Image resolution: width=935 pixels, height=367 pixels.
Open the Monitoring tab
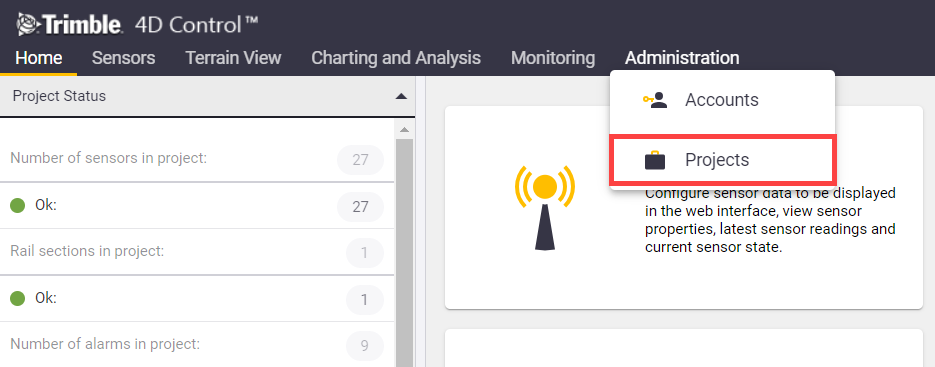[x=553, y=58]
